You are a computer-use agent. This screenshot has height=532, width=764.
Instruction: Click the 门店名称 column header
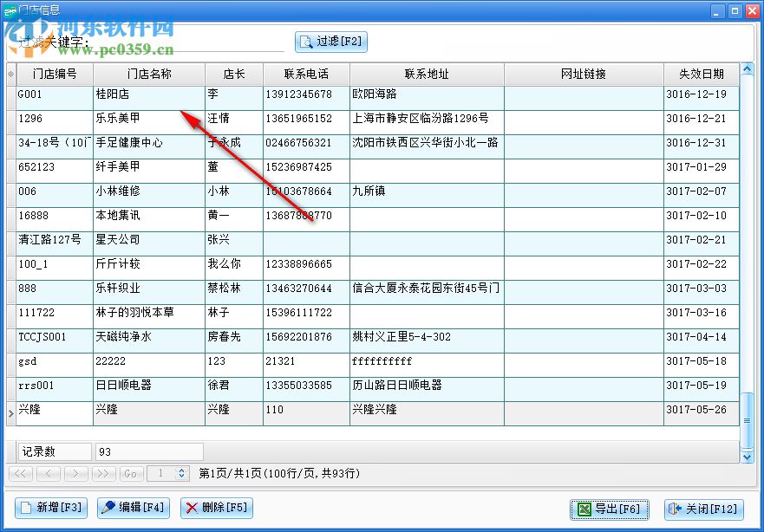coord(147,74)
